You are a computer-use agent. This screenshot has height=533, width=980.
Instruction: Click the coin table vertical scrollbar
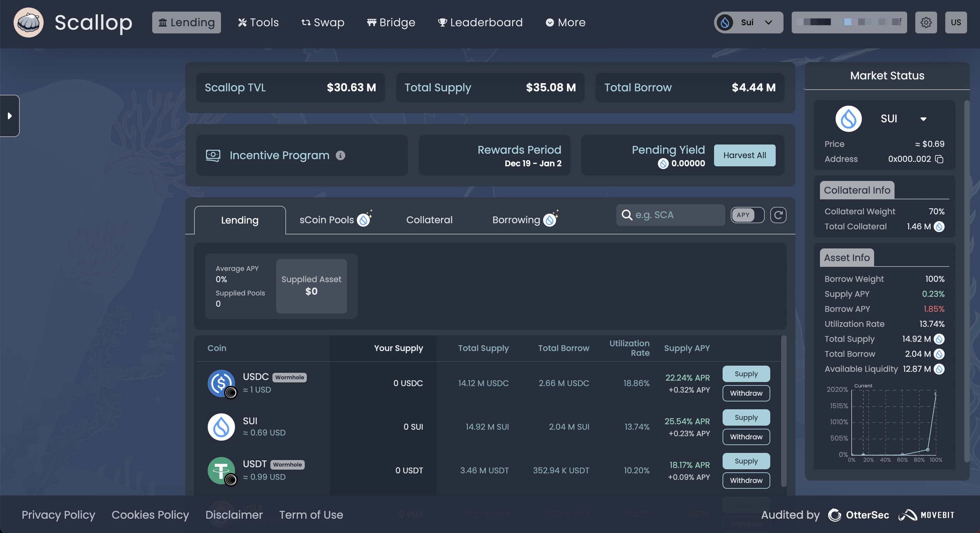click(783, 411)
